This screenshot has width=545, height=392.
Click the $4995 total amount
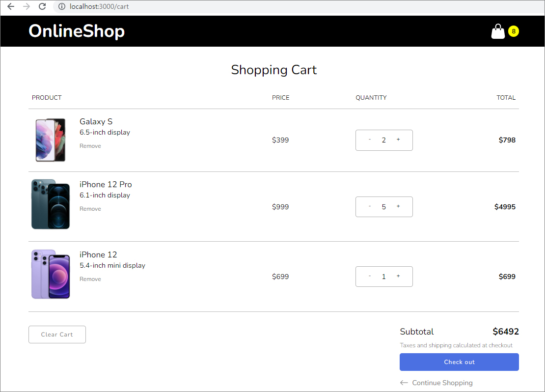pos(505,207)
